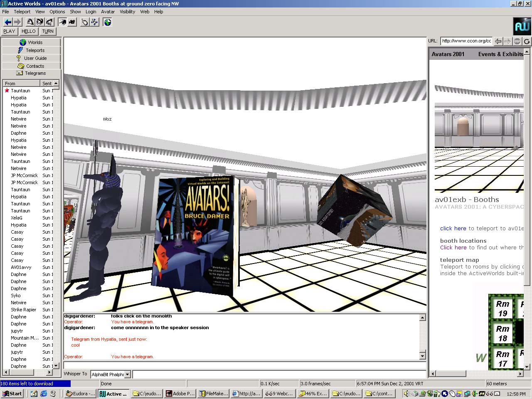The width and height of the screenshot is (532, 399).
Task: Go back in the web pane browser
Action: click(498, 41)
